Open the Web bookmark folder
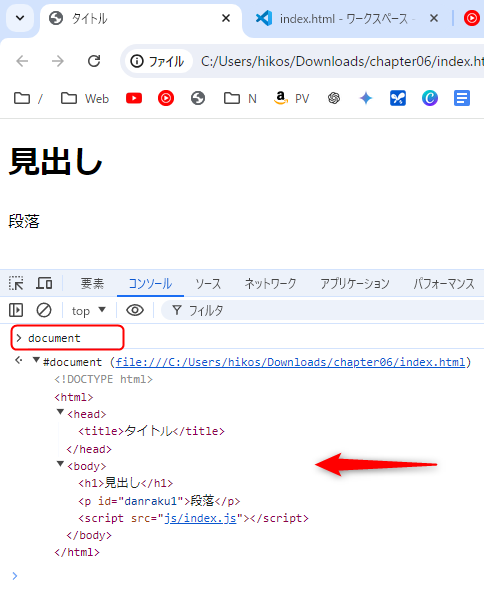Image resolution: width=484 pixels, height=591 pixels. coord(85,98)
